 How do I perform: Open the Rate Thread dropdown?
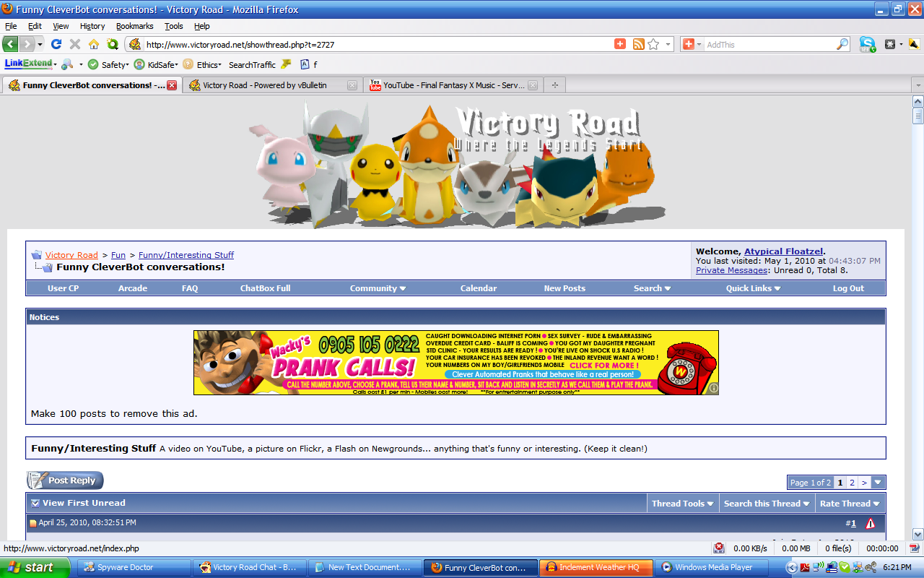850,504
